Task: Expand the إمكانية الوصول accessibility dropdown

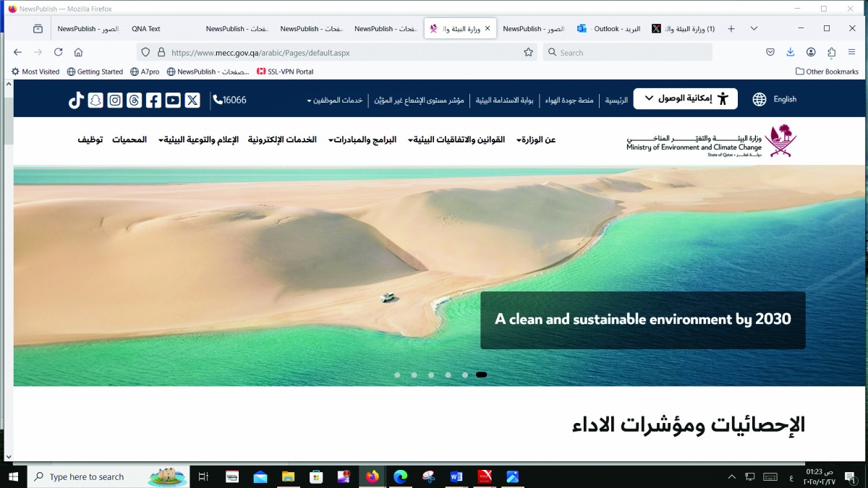Action: click(685, 99)
